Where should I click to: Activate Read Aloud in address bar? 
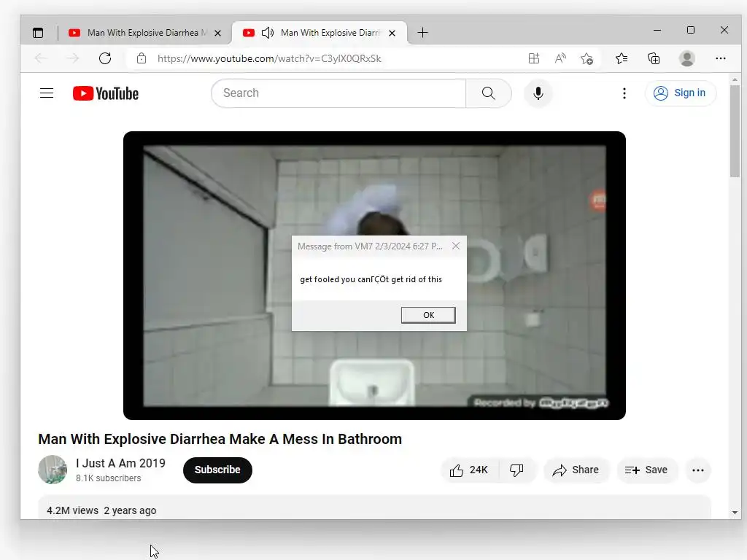[561, 58]
